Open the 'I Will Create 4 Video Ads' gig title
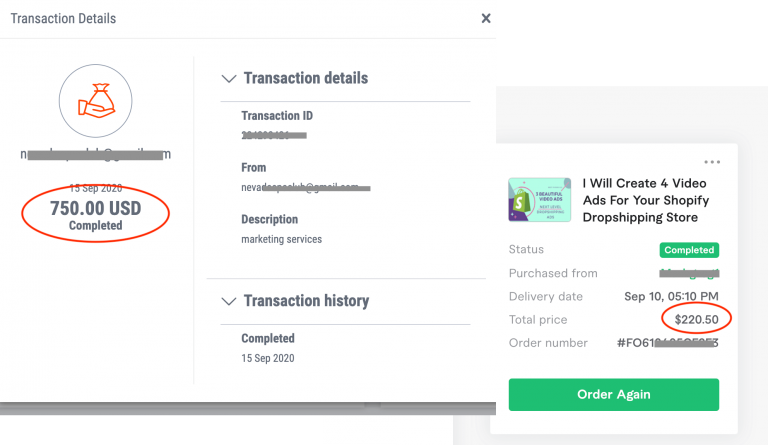The image size is (768, 445). point(646,200)
